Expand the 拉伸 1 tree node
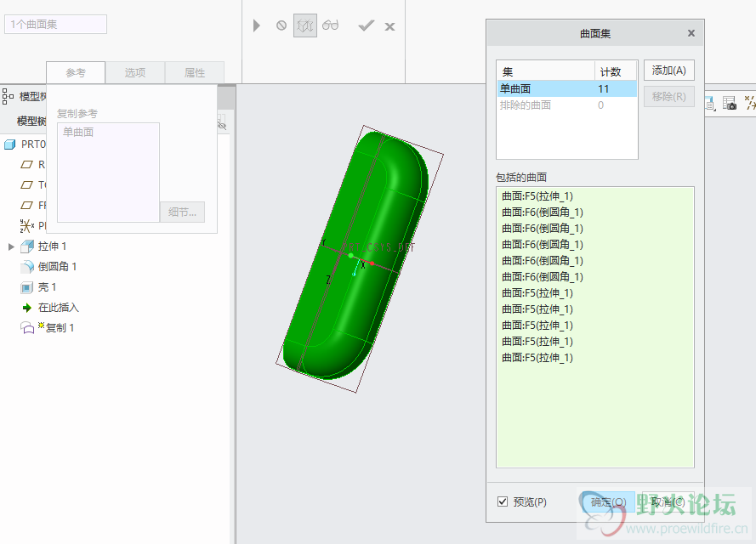Image resolution: width=756 pixels, height=544 pixels. coord(11,246)
